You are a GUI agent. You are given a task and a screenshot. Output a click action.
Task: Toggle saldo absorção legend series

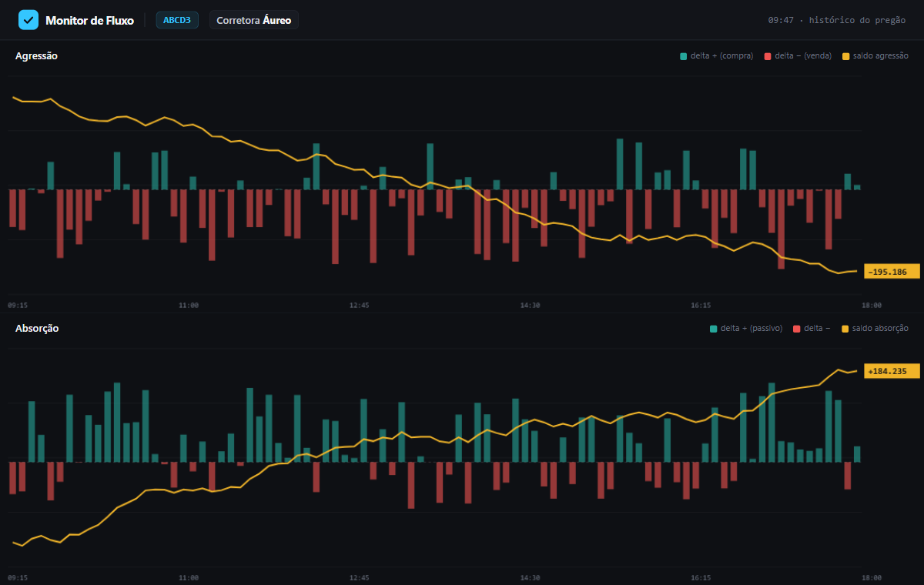pyautogui.click(x=875, y=328)
